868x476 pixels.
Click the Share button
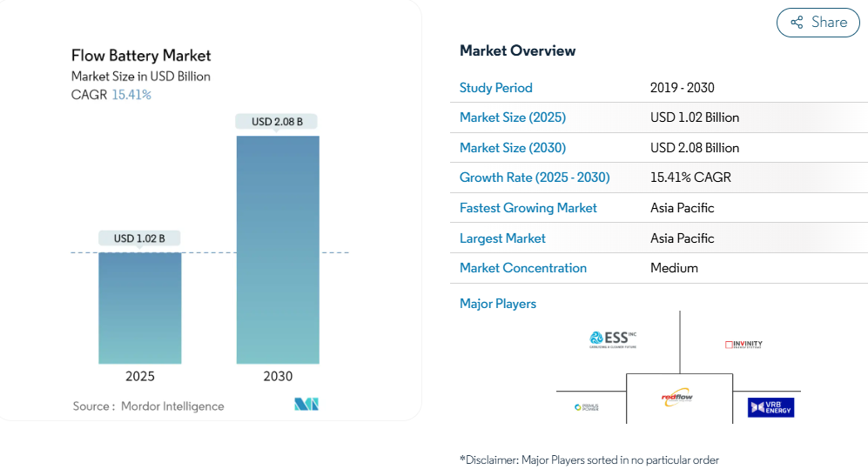pyautogui.click(x=818, y=23)
